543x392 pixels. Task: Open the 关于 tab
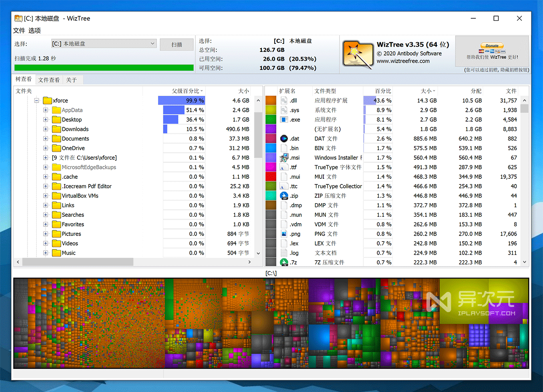point(71,80)
